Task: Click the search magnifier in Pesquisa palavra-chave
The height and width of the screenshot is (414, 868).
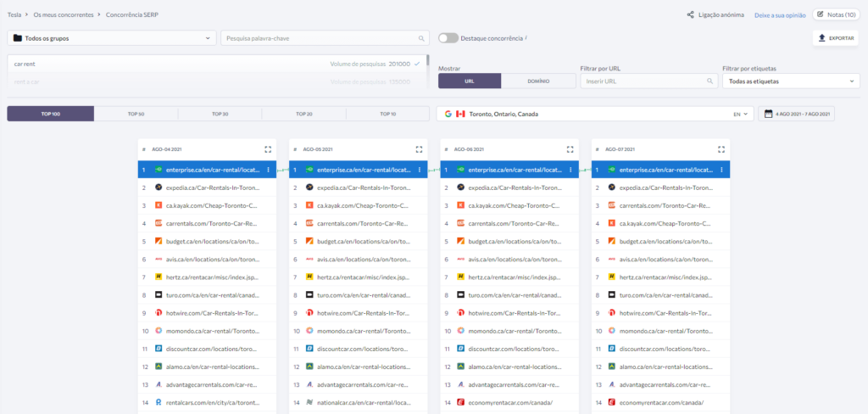Action: [x=422, y=38]
